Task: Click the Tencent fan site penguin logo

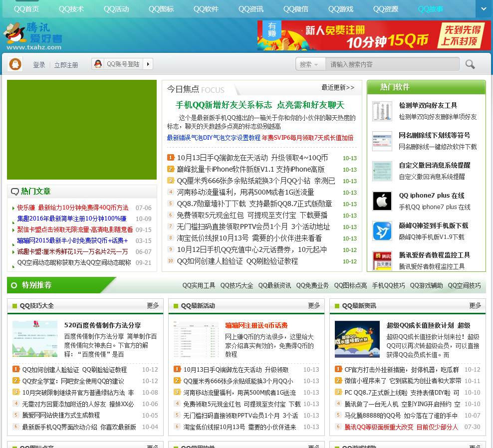Action: [x=33, y=36]
